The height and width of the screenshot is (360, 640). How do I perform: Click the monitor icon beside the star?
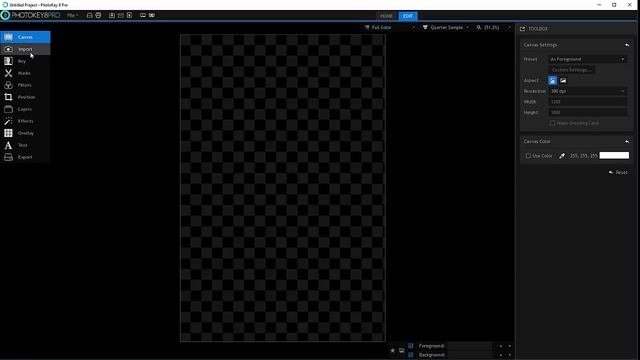point(402,351)
